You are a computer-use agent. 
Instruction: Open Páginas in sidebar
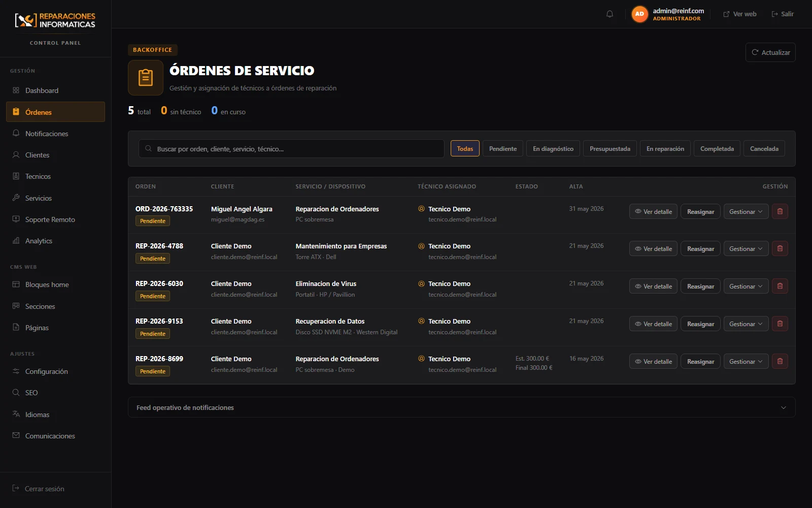coord(55,328)
